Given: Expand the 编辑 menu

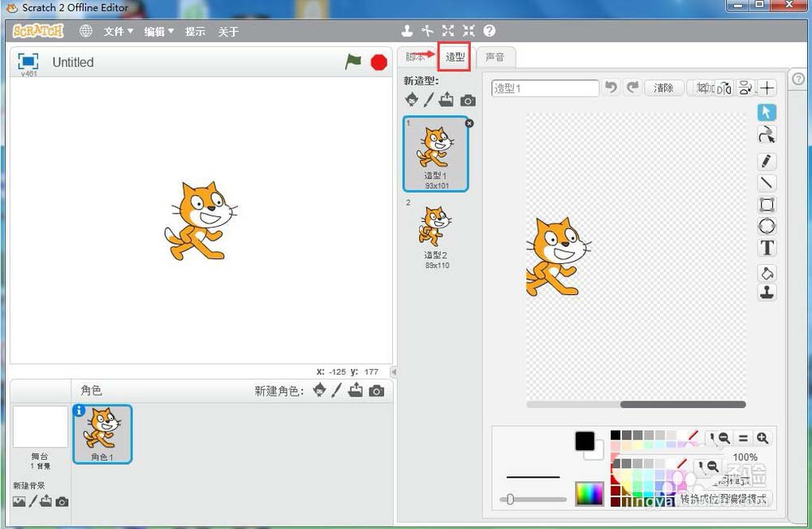Looking at the screenshot, I should point(158,32).
